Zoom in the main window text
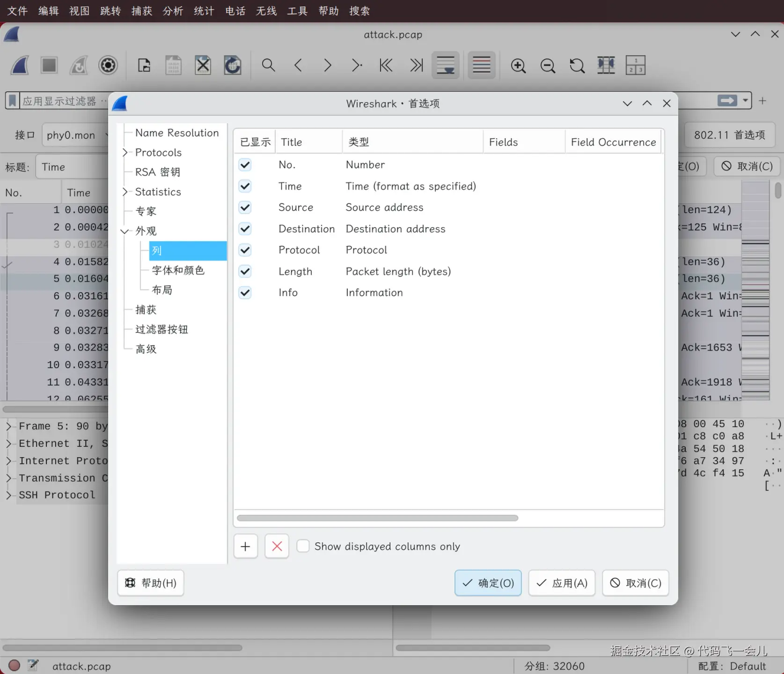784x674 pixels. coord(518,65)
